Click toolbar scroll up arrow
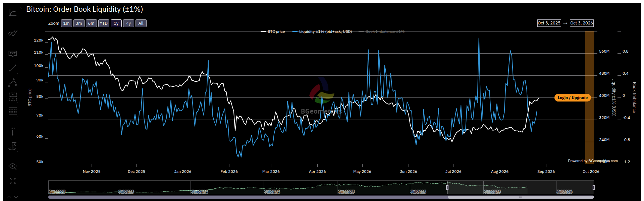 point(9,197)
